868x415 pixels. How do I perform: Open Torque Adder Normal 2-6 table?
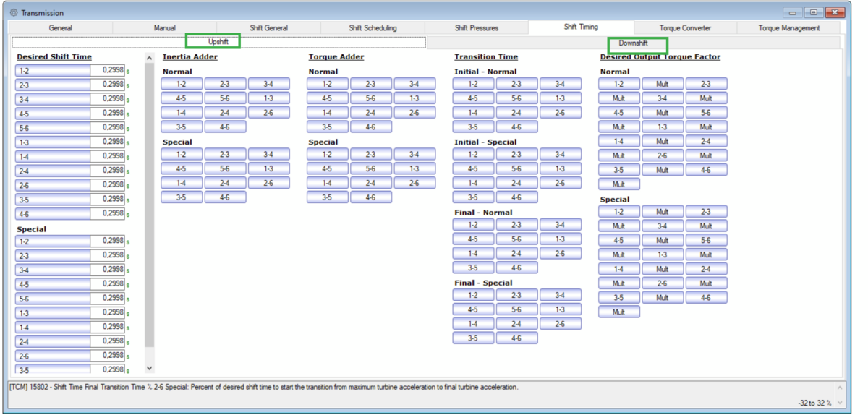(414, 113)
